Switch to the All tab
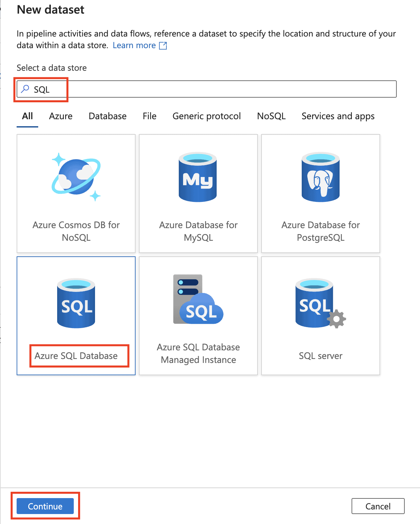Viewport: 420px width, 524px height. (27, 116)
